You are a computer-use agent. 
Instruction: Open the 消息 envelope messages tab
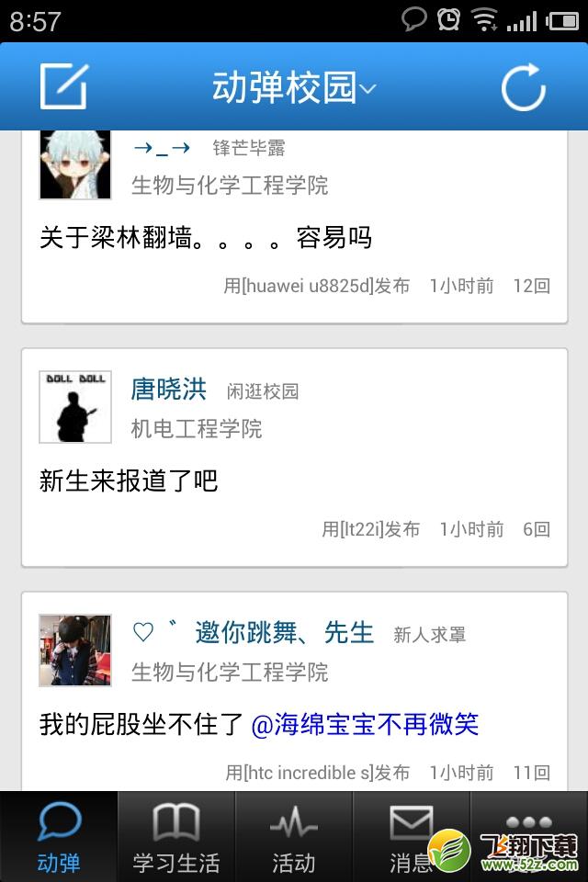(412, 836)
